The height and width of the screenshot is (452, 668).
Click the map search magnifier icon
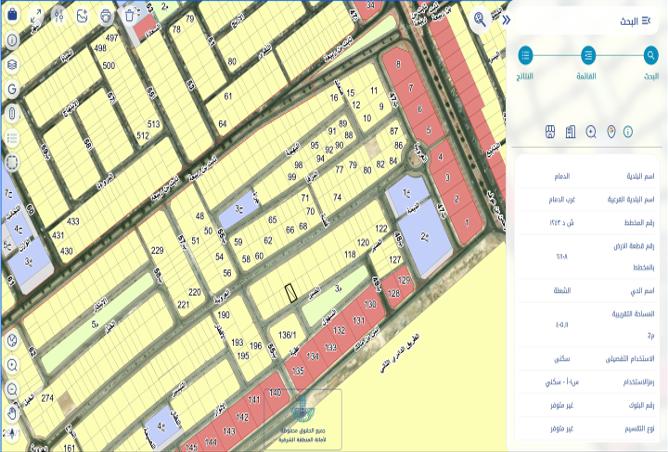pyautogui.click(x=481, y=19)
